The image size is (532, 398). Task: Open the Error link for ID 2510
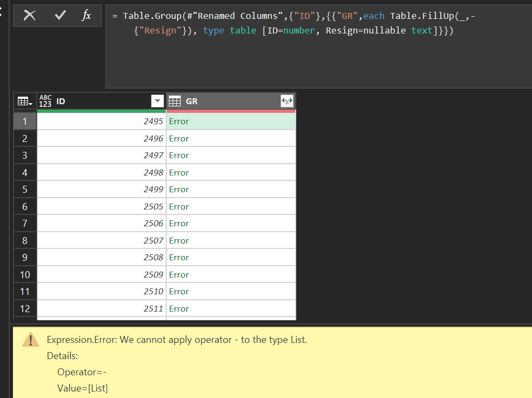[x=179, y=292]
